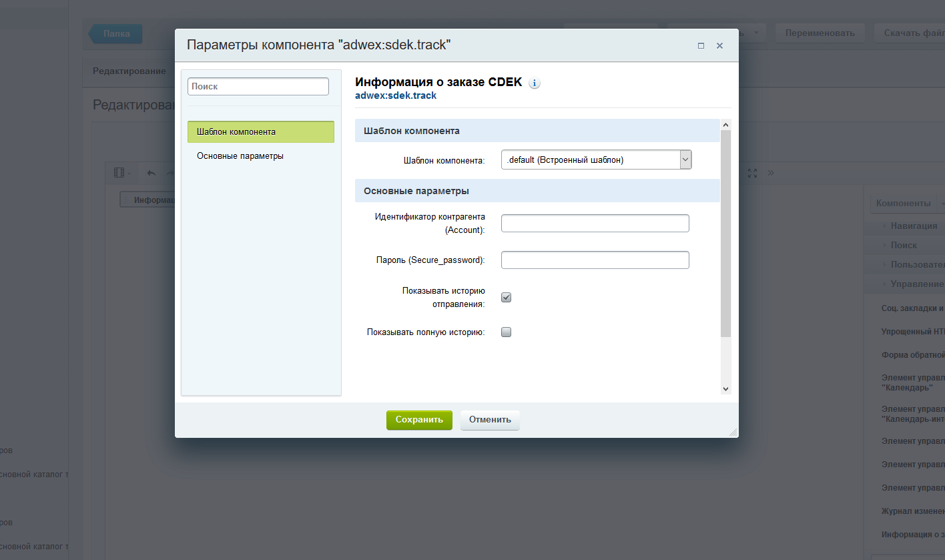Click the 'Отменить' button

pyautogui.click(x=490, y=420)
